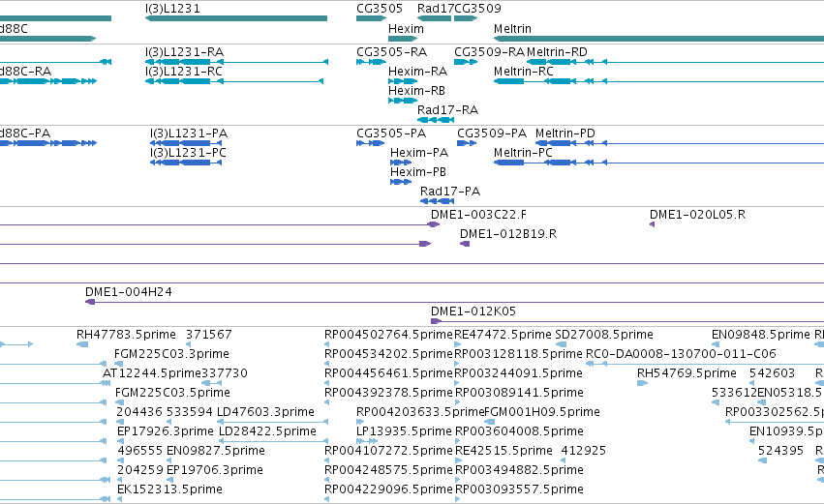
Task: Select the Meltrin-RC transcript label
Action: (x=524, y=72)
